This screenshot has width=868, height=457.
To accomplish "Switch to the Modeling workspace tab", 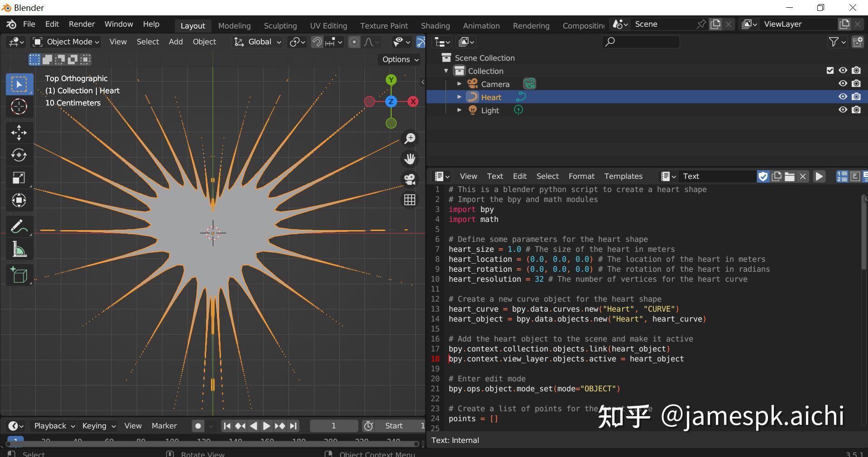I will (x=234, y=26).
